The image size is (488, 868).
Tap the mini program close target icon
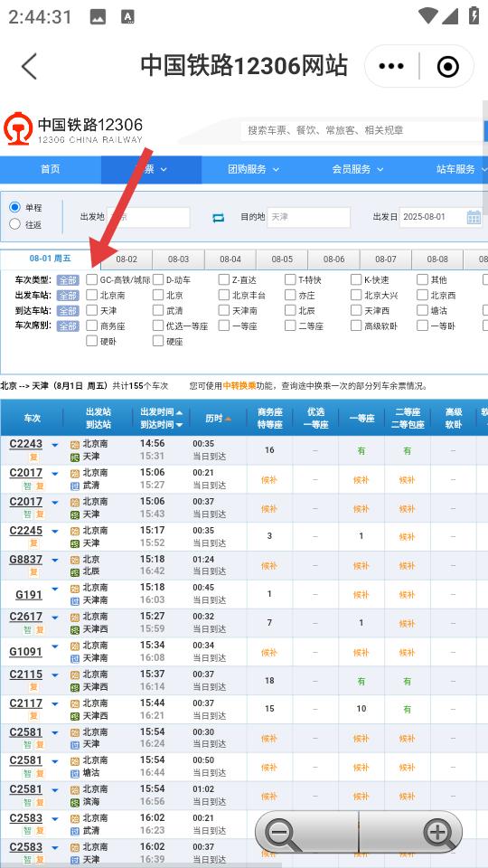pyautogui.click(x=447, y=66)
